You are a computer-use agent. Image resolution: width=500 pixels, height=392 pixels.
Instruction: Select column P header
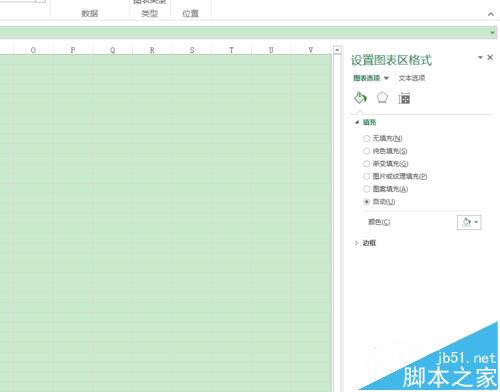point(73,50)
